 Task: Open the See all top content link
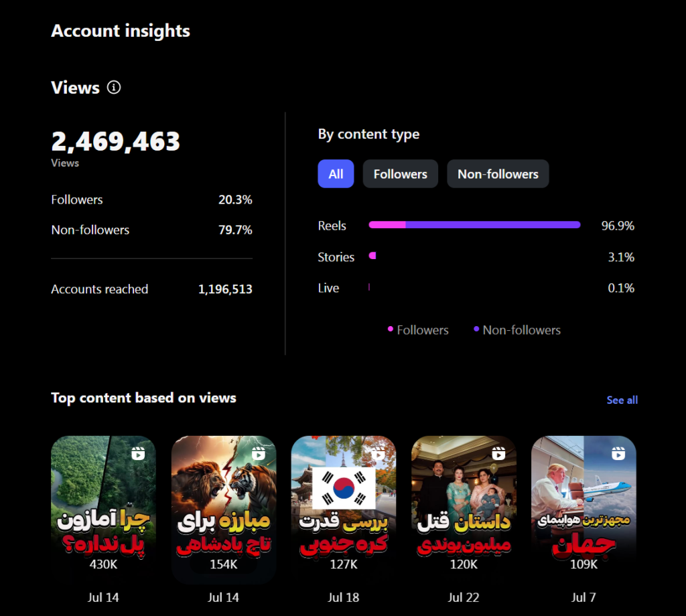tap(622, 400)
